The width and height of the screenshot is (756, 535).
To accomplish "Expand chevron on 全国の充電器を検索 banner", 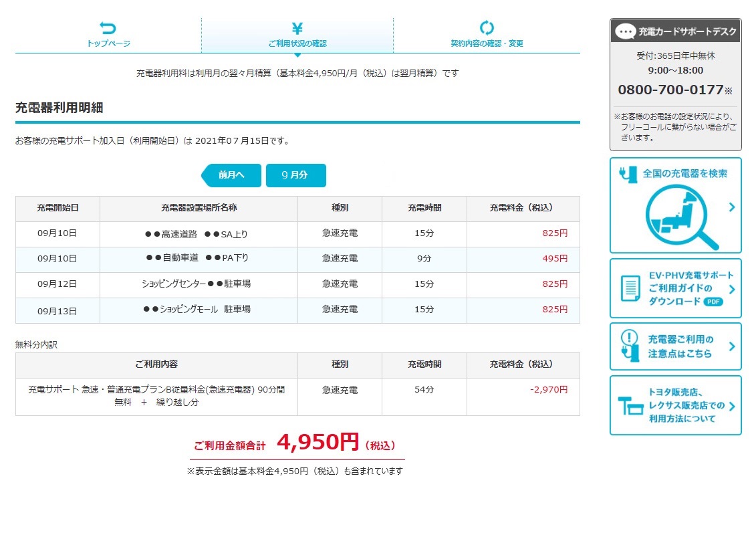I will pyautogui.click(x=732, y=207).
